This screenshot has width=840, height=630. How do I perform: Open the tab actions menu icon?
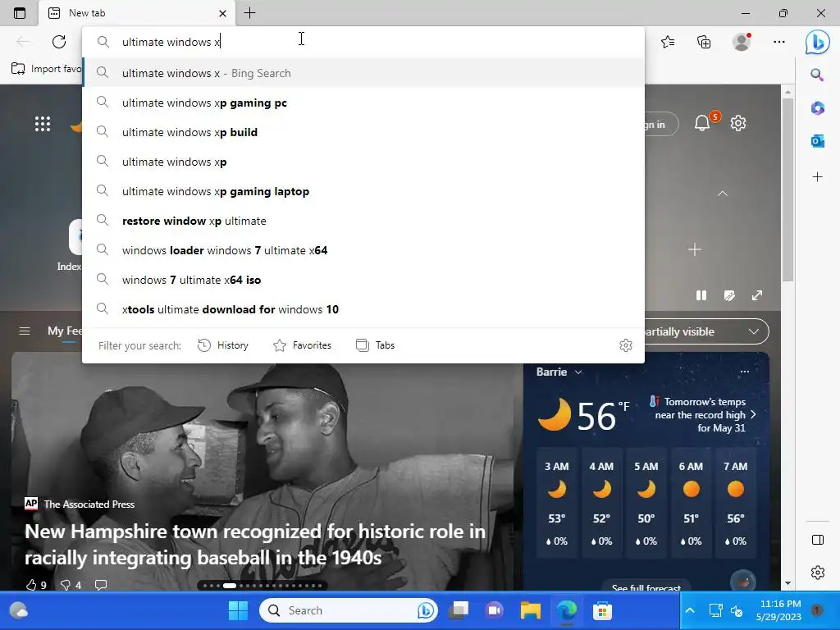[x=20, y=13]
